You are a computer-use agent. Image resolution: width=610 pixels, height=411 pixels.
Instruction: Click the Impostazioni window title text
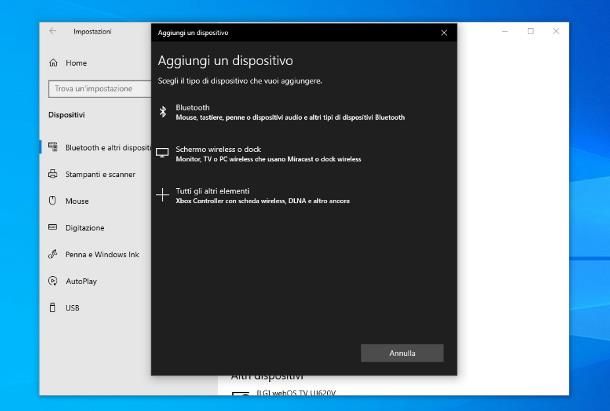pyautogui.click(x=92, y=32)
